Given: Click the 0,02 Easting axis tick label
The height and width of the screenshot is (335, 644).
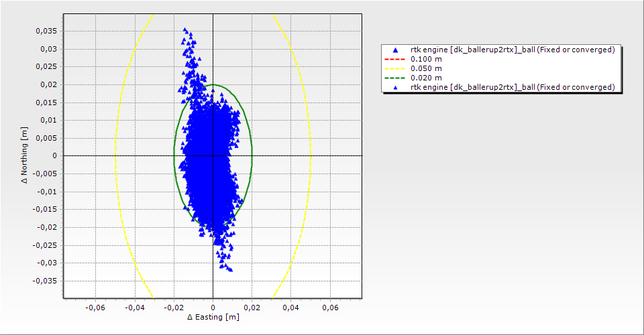Looking at the screenshot, I should (252, 308).
